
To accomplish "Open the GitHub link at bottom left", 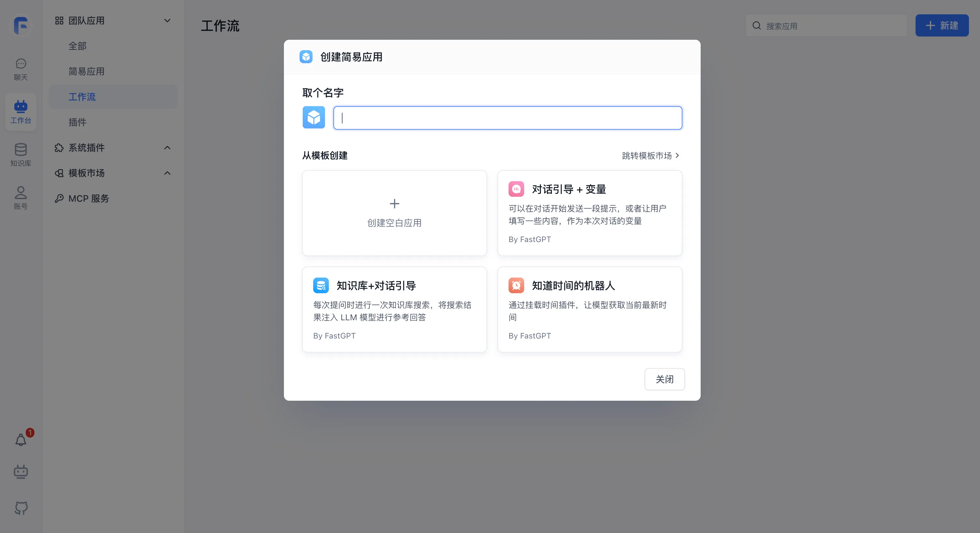I will (21, 508).
